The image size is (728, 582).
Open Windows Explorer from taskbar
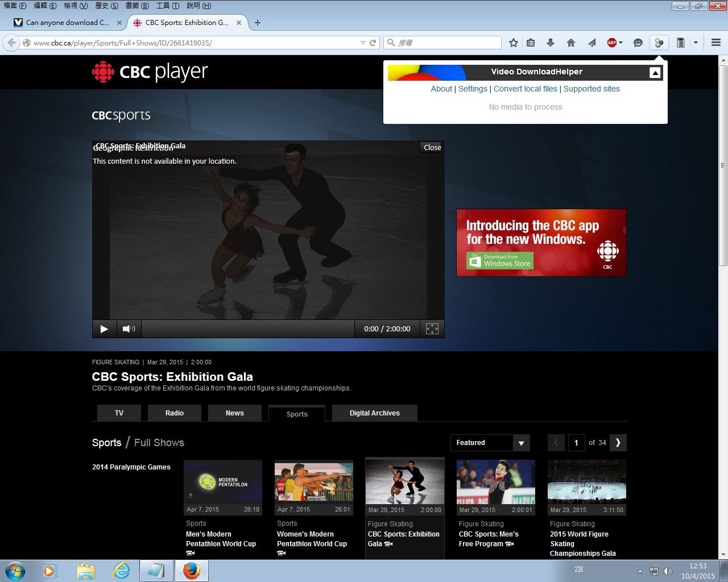tap(86, 571)
